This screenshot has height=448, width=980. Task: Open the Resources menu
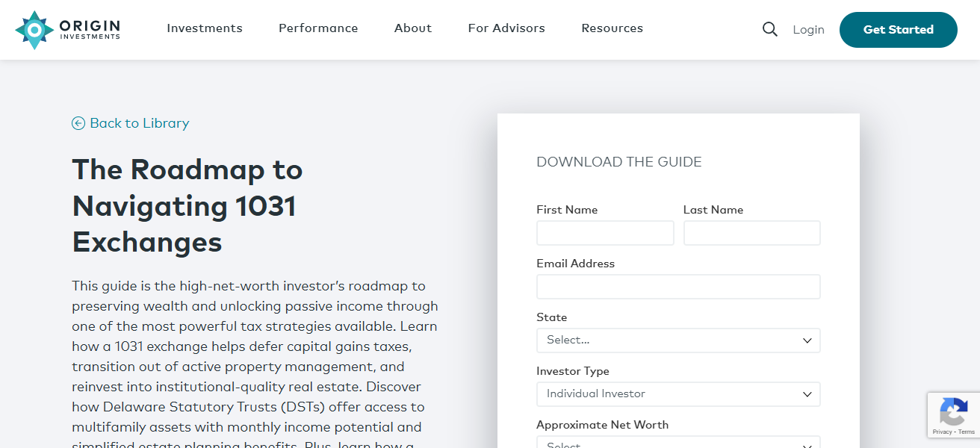pyautogui.click(x=612, y=28)
